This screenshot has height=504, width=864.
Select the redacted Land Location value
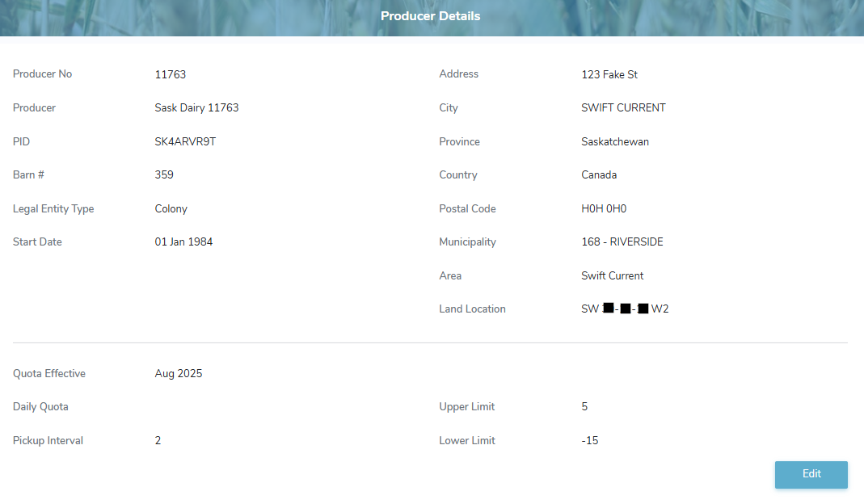(x=625, y=309)
